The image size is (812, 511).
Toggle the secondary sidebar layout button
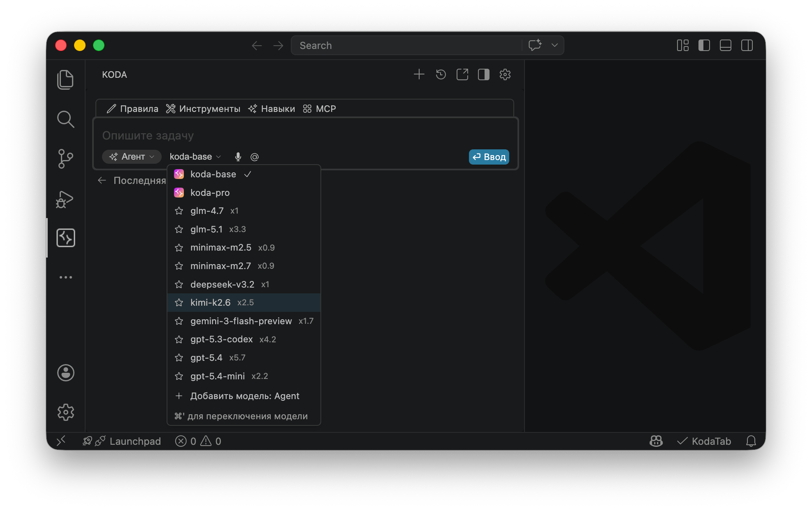pyautogui.click(x=747, y=45)
